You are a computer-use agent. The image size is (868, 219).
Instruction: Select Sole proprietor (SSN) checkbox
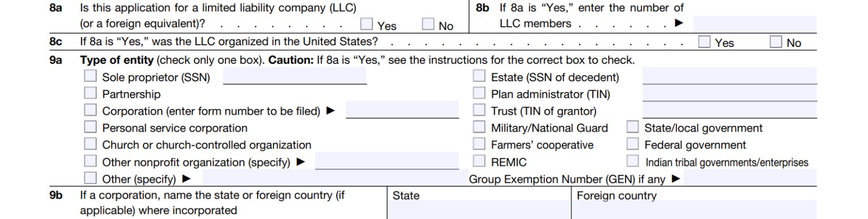(90, 76)
